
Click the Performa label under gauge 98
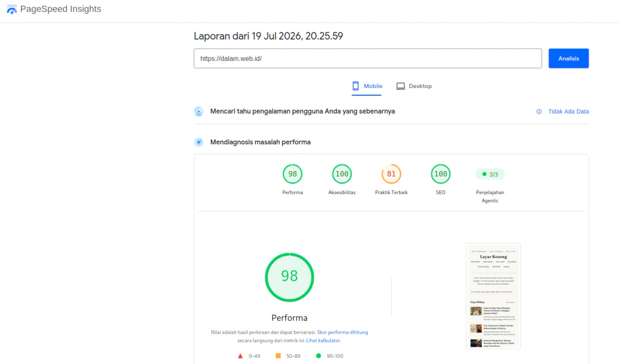pyautogui.click(x=293, y=192)
